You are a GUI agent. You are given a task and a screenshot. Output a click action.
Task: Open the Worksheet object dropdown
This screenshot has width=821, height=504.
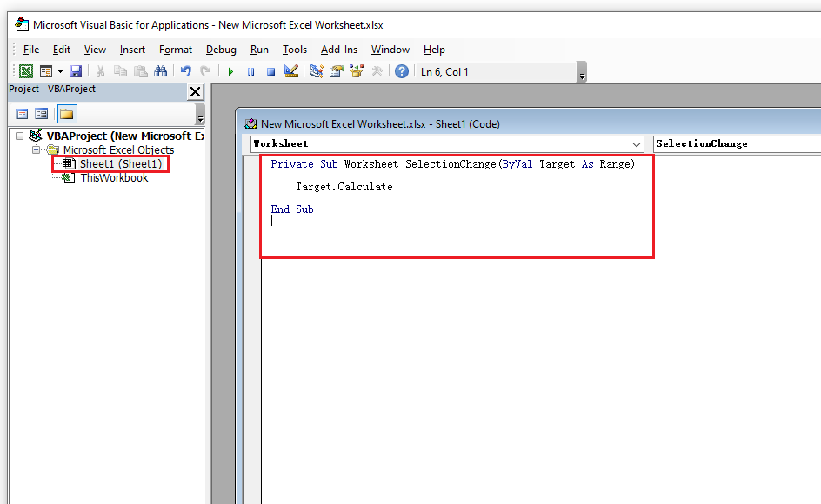click(x=637, y=143)
